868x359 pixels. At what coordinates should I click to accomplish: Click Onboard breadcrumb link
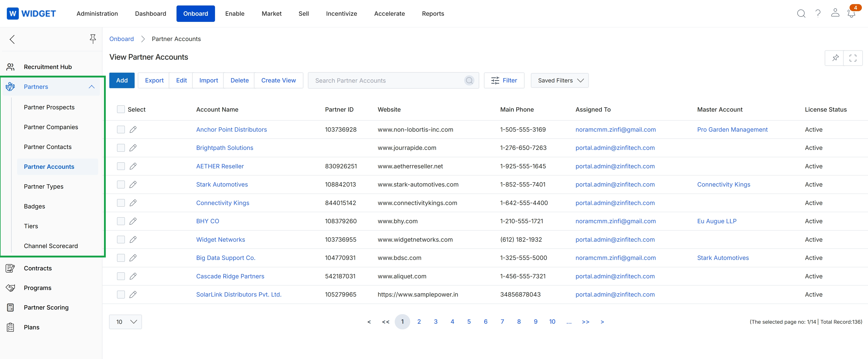(121, 39)
